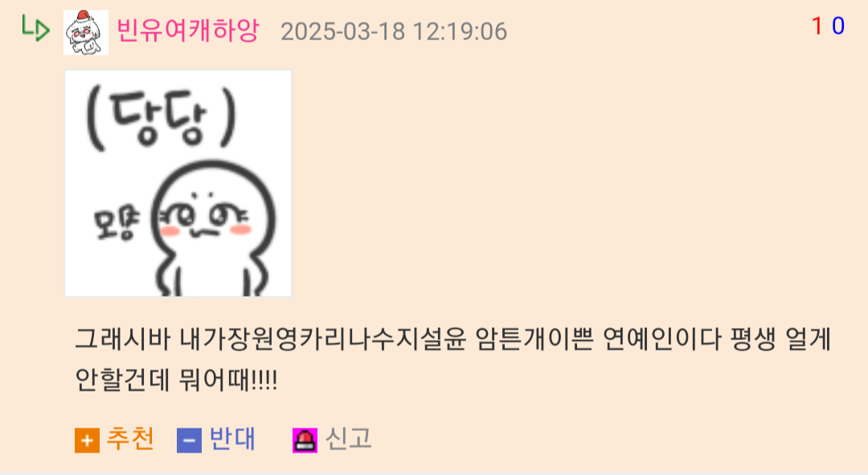This screenshot has width=868, height=475.
Task: Click the date 2025-03-18
Action: pyautogui.click(x=343, y=31)
